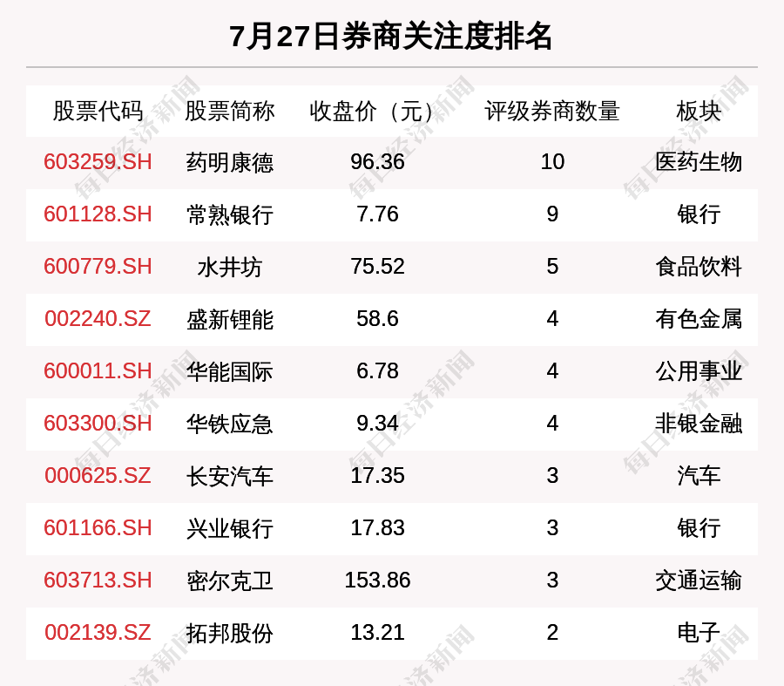
Task: Open stock code 603713.SH
Action: click(98, 581)
